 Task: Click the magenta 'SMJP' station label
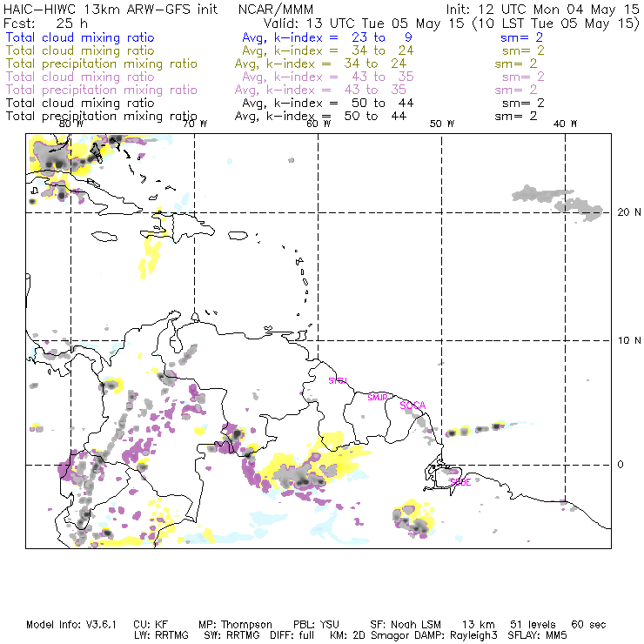click(378, 398)
